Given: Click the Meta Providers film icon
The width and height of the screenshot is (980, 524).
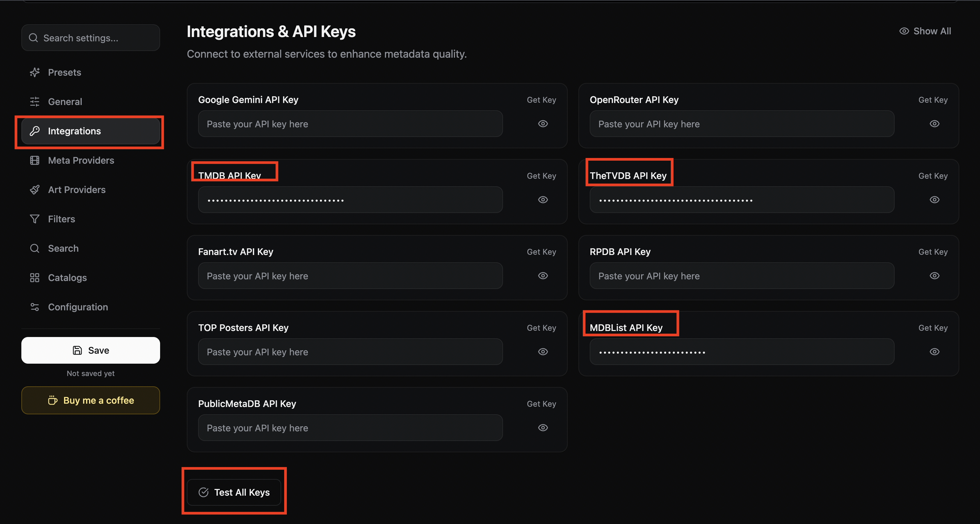Looking at the screenshot, I should point(35,160).
